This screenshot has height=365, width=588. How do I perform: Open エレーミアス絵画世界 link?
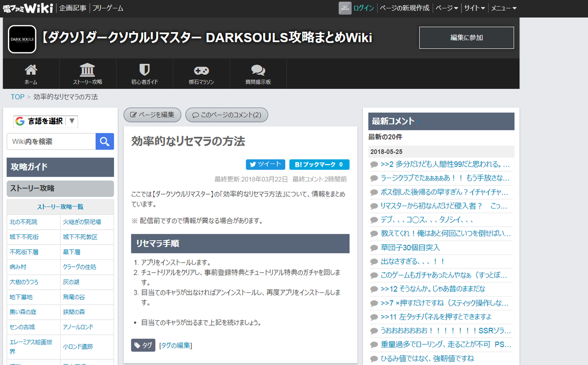pos(31,347)
